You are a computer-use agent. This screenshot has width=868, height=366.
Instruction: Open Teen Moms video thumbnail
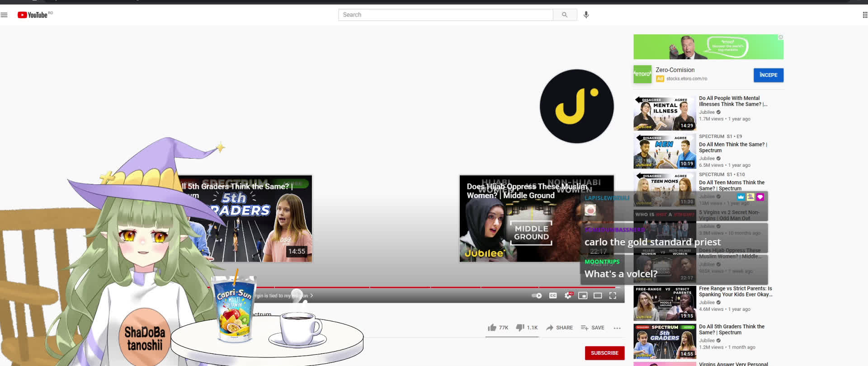[x=665, y=189]
